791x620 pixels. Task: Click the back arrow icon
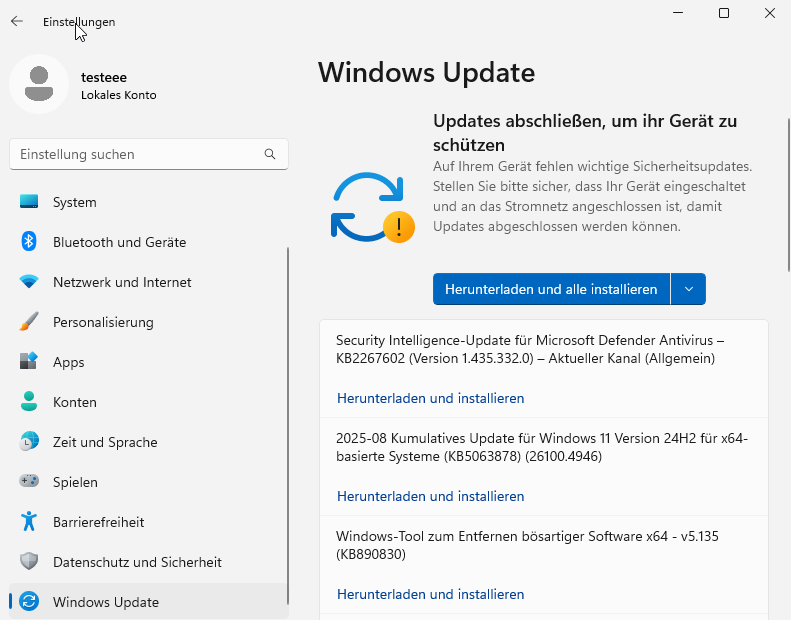[x=17, y=21]
